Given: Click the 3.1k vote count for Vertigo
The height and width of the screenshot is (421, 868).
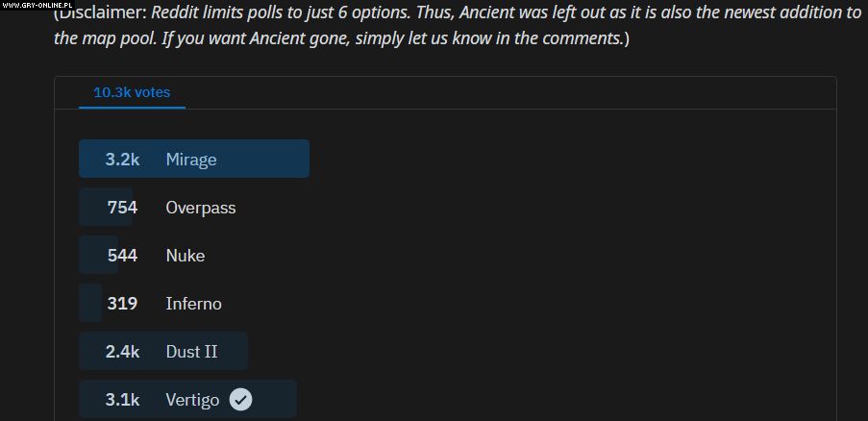Looking at the screenshot, I should point(122,400).
